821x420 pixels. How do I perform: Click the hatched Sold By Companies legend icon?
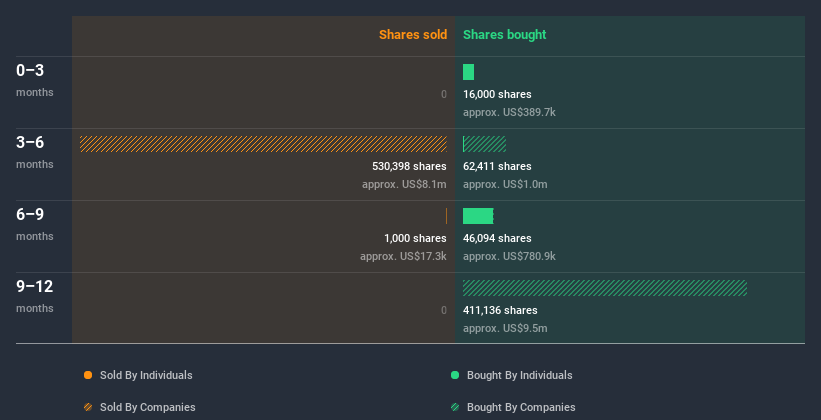(x=88, y=407)
